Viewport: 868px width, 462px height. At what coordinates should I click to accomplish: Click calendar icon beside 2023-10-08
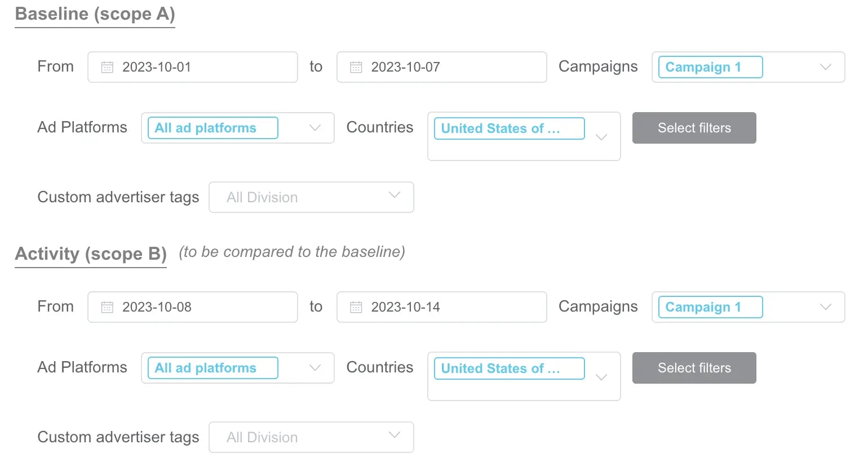click(x=107, y=307)
